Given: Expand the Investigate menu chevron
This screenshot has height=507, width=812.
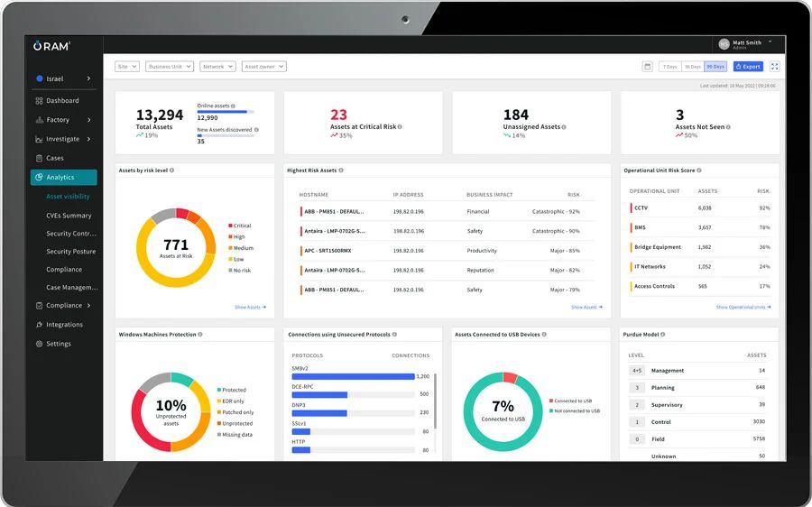Looking at the screenshot, I should point(88,139).
